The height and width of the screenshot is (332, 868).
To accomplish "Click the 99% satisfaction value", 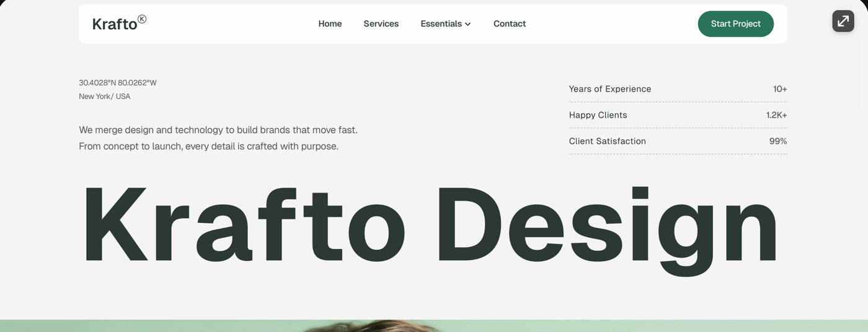I will (778, 141).
